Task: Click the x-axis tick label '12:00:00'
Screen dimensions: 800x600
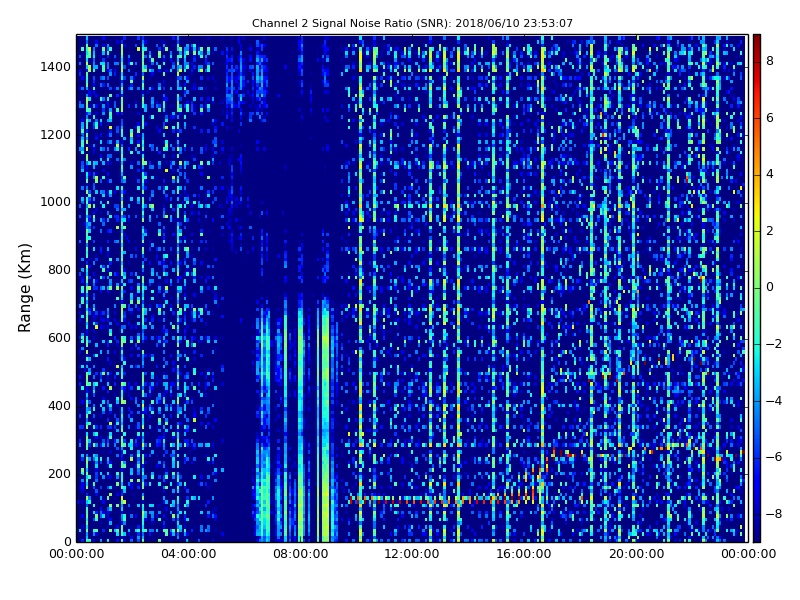Action: tap(412, 554)
